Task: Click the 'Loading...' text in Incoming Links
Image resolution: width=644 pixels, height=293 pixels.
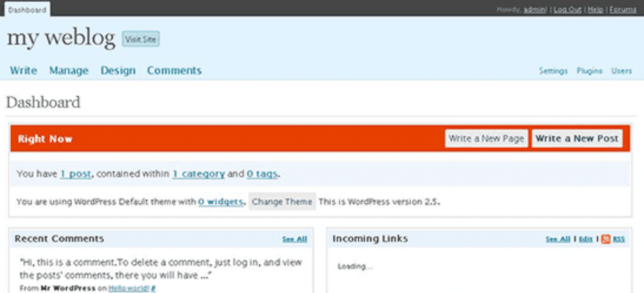Action: click(x=355, y=267)
